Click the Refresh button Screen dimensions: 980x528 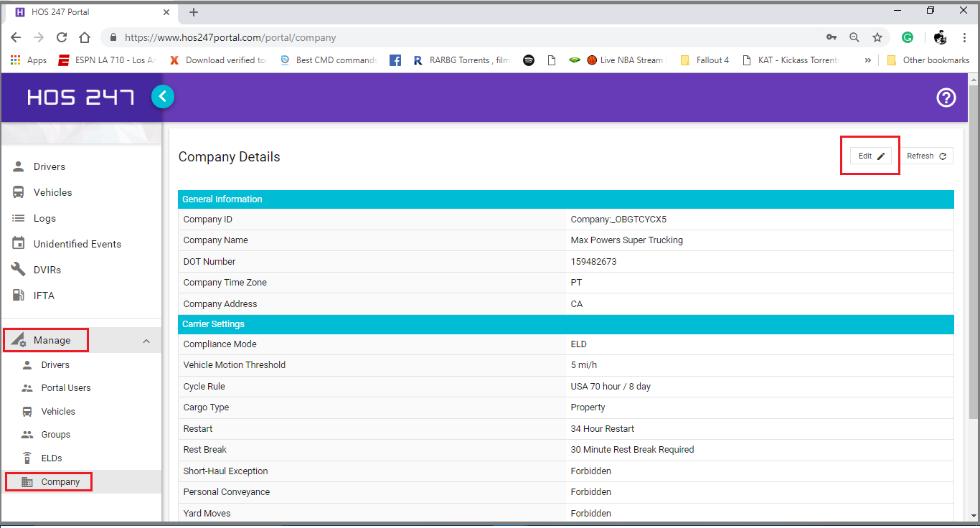click(x=927, y=156)
